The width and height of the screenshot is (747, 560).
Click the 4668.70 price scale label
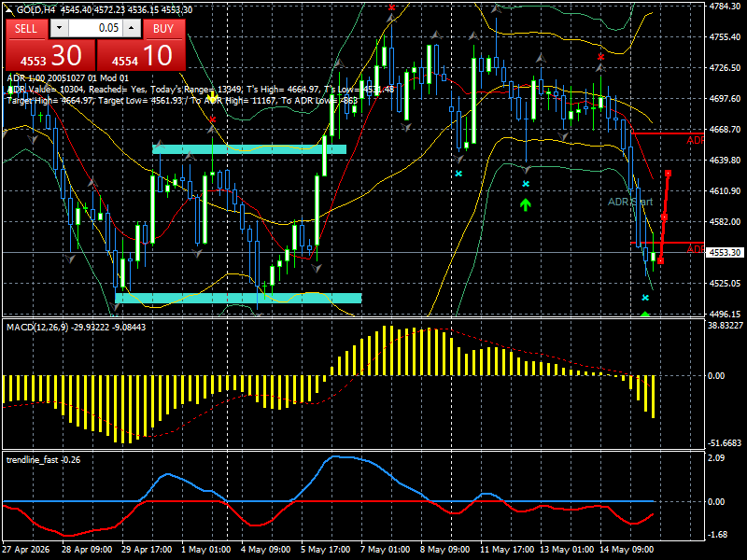pyautogui.click(x=725, y=129)
